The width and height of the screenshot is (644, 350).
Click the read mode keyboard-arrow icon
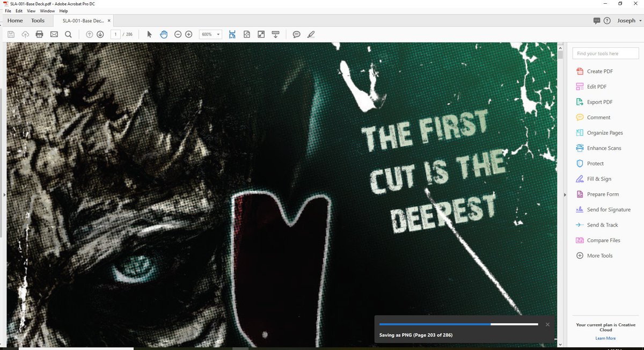276,34
